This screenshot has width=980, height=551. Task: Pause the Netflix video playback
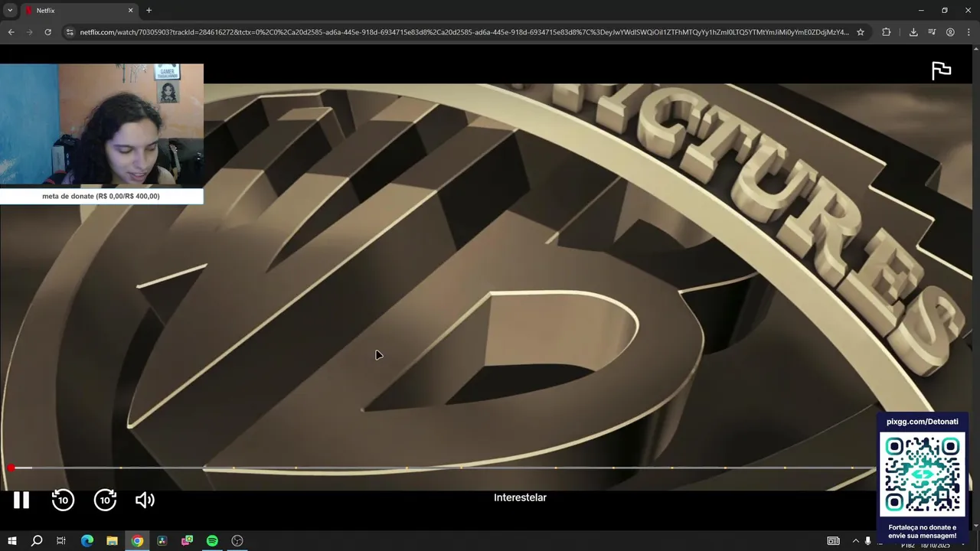coord(21,500)
